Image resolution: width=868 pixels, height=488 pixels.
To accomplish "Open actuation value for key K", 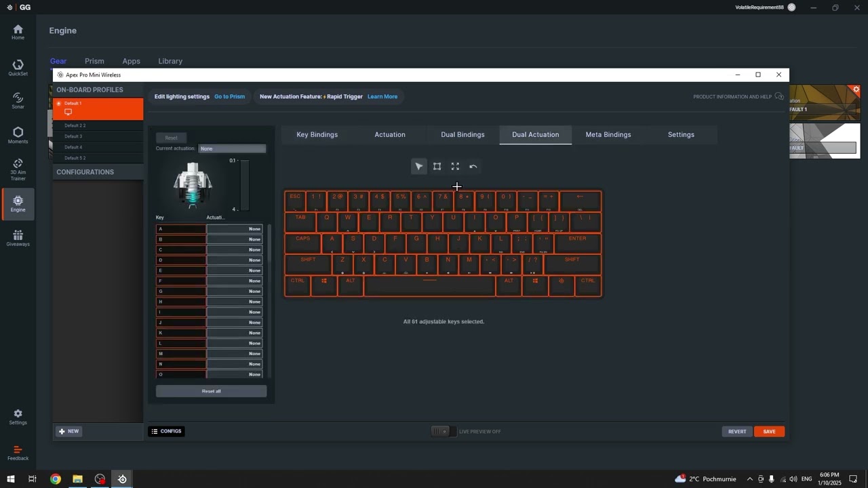I will (x=235, y=333).
